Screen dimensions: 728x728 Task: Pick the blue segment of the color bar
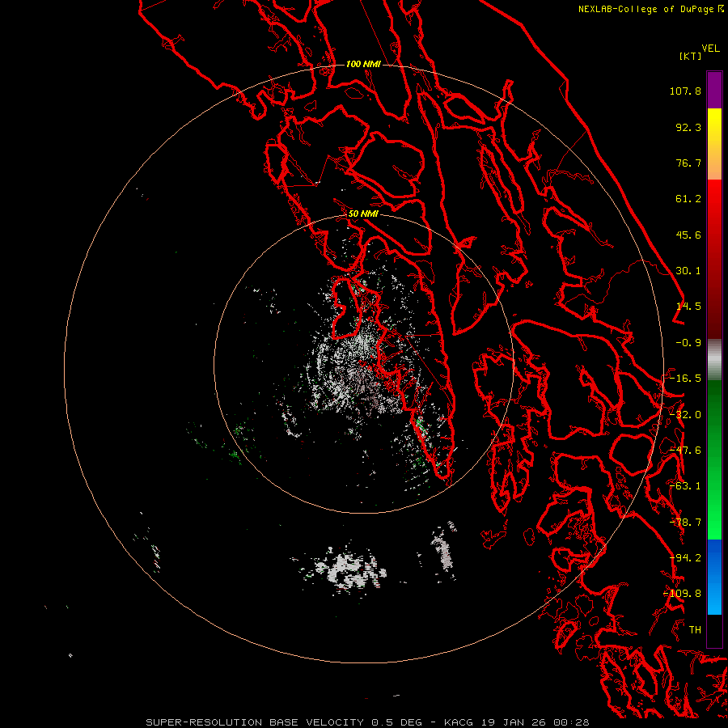[x=714, y=577]
